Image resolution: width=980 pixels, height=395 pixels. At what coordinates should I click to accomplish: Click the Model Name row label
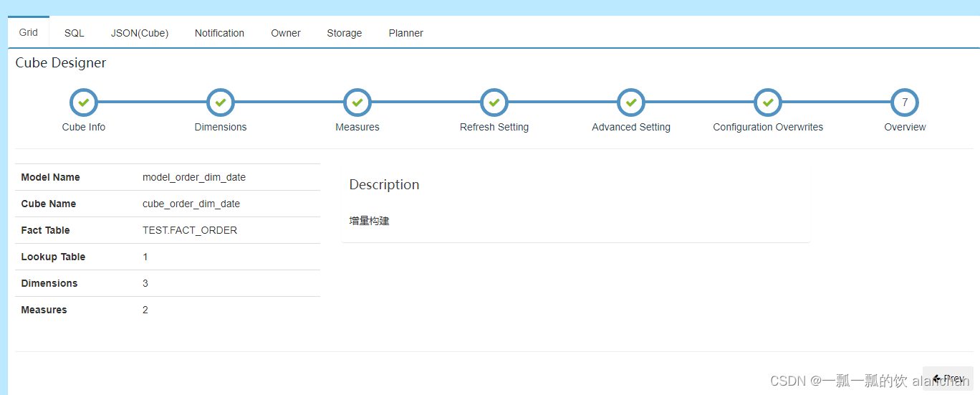click(51, 177)
